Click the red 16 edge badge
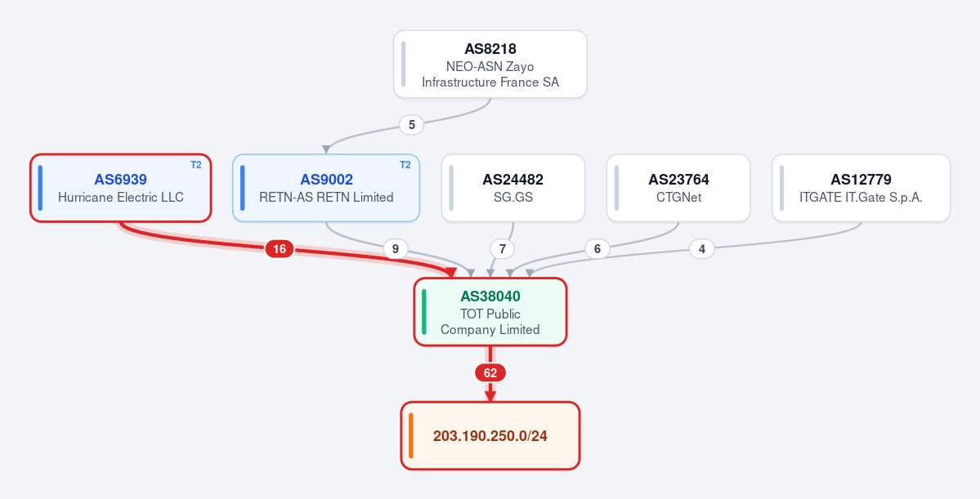This screenshot has height=499, width=980. tap(280, 249)
